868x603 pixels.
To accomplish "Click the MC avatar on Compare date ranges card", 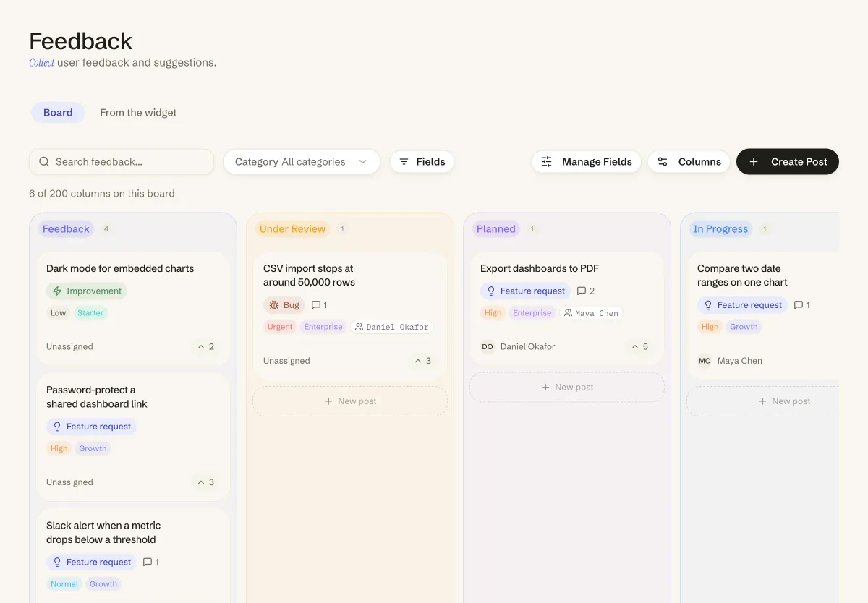I will [705, 361].
